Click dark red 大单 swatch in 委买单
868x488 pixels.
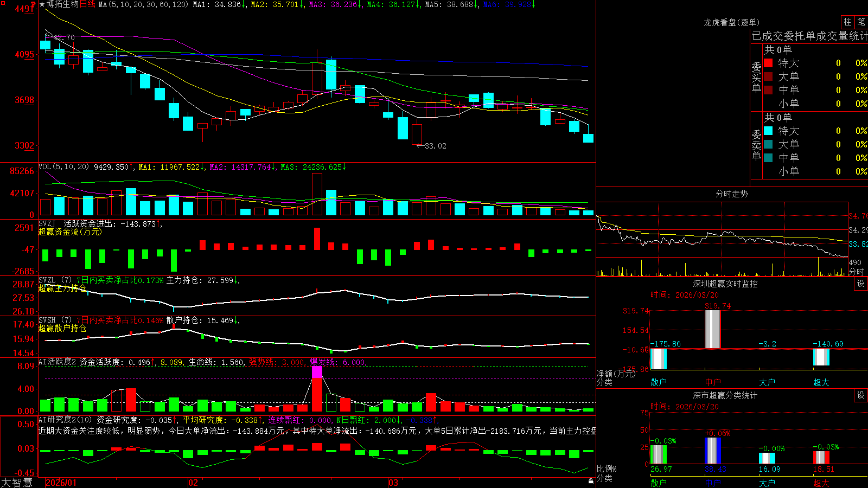[768, 76]
